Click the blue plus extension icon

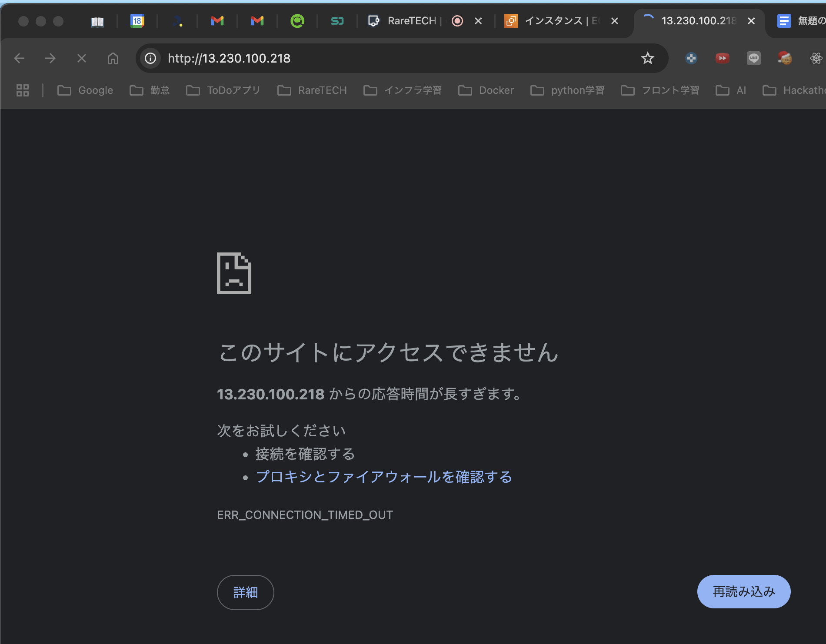(691, 58)
